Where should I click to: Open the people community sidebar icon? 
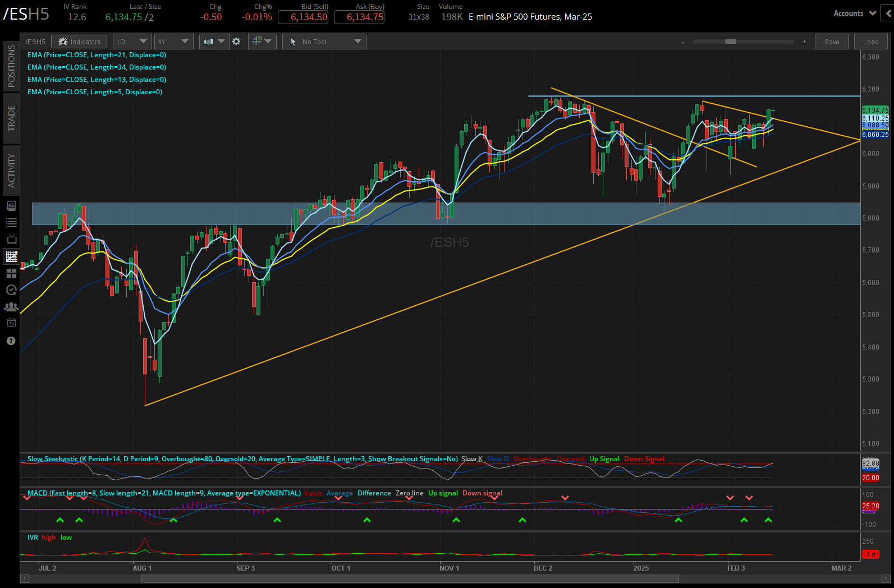click(x=11, y=306)
